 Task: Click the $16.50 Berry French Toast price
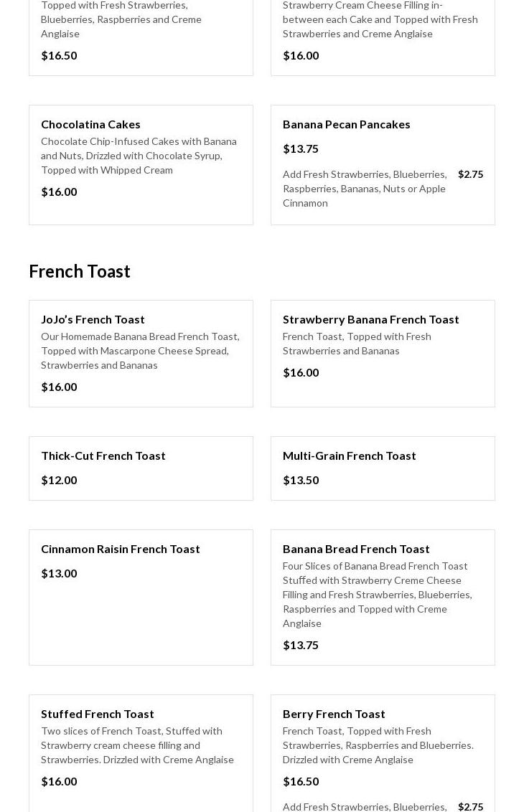click(x=300, y=781)
